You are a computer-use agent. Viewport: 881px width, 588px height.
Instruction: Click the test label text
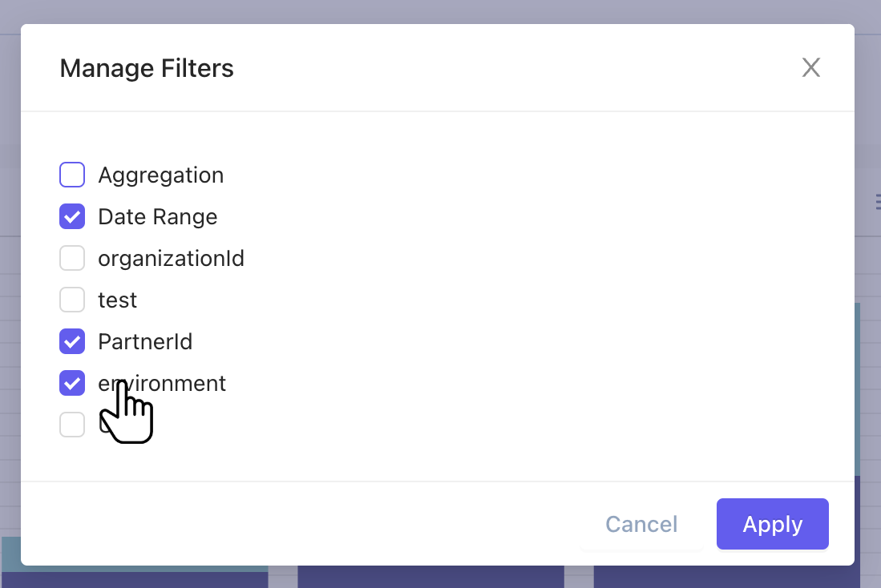[x=117, y=300]
